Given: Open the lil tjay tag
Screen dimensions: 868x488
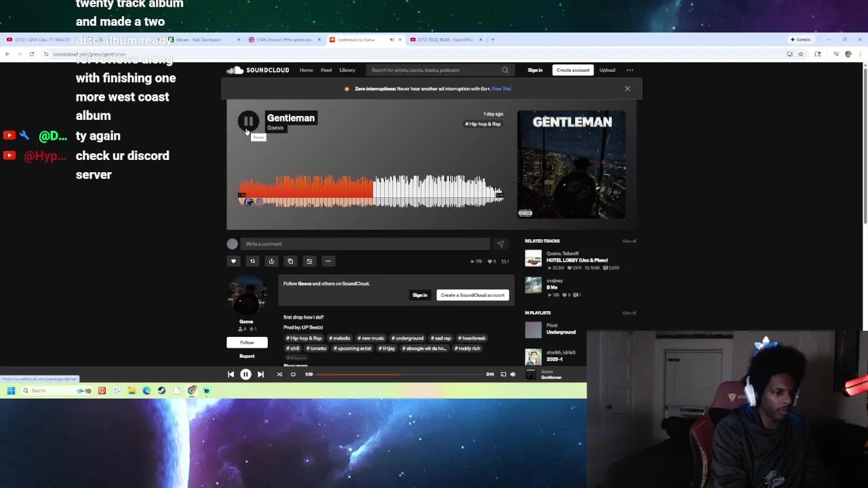Looking at the screenshot, I should coord(387,348).
